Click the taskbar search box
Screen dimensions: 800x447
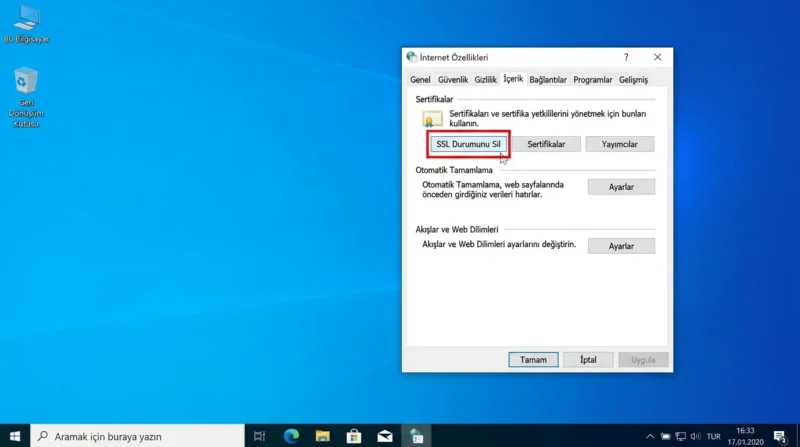coord(138,436)
